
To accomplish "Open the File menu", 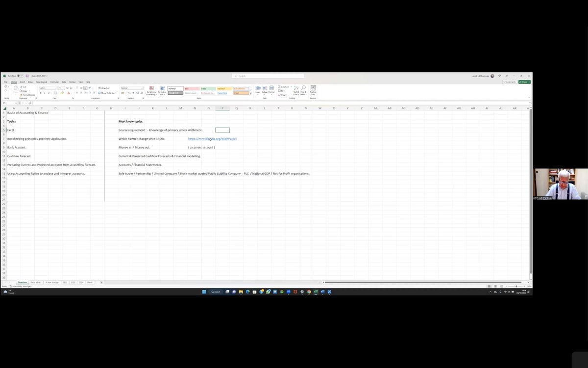I will point(5,82).
